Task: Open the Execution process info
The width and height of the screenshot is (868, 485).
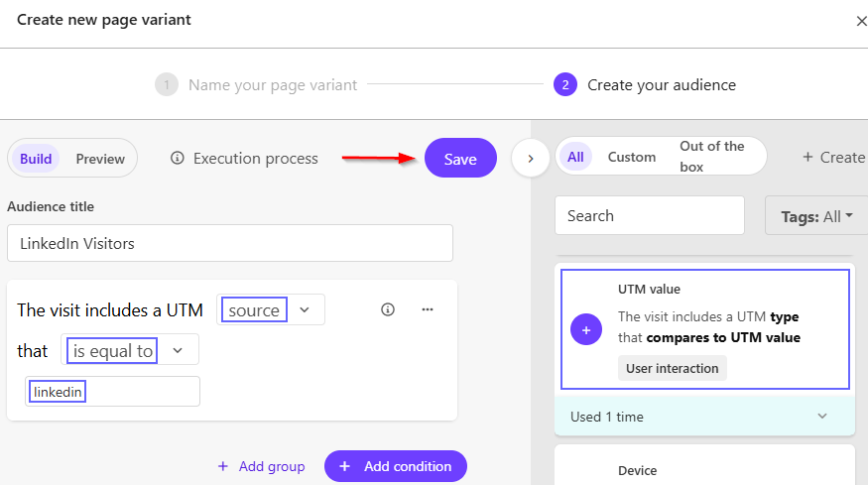Action: (178, 159)
